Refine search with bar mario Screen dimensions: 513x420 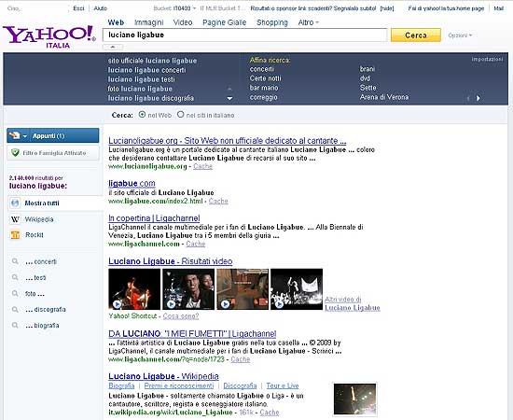pos(264,88)
